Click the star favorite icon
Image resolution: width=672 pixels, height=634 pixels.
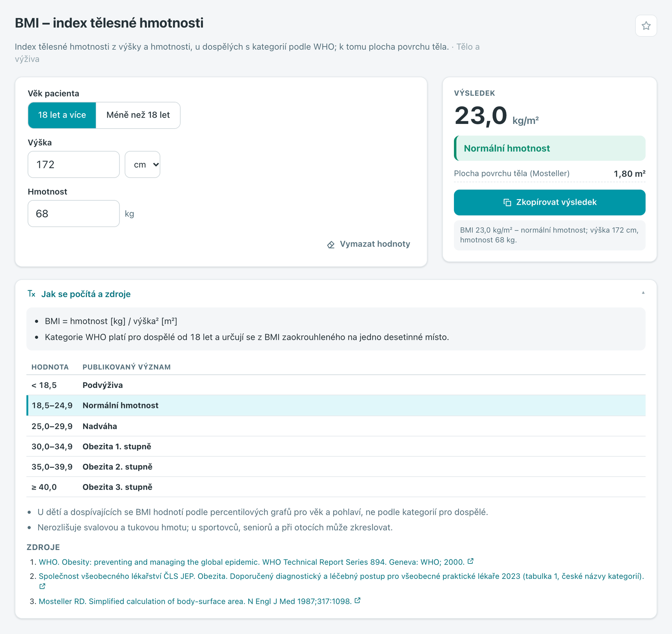(x=645, y=26)
